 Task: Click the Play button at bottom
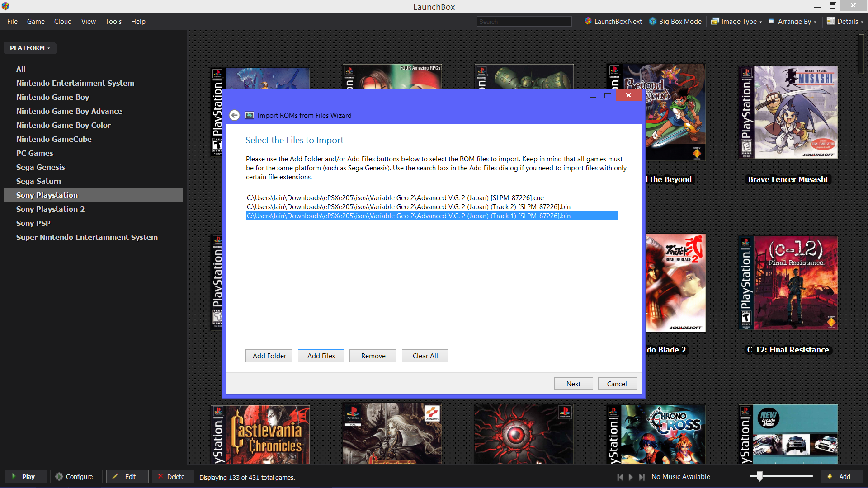click(26, 477)
